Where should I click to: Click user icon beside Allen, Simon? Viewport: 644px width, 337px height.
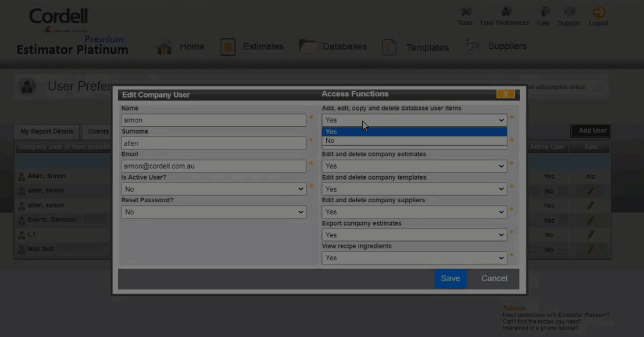tap(22, 176)
